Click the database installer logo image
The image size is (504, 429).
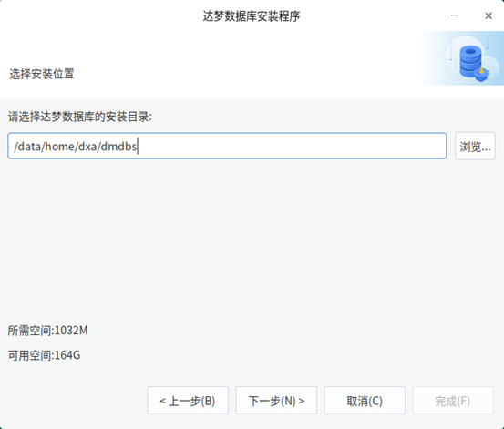tap(463, 58)
